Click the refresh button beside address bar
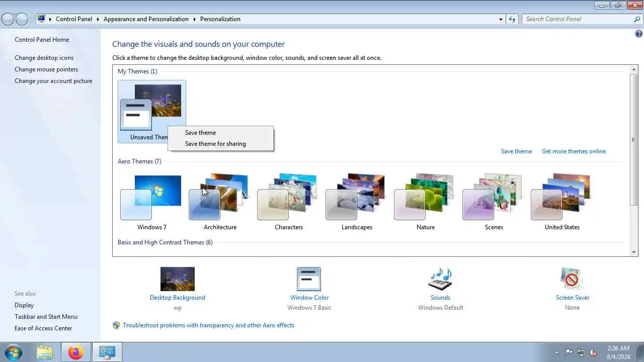 512,19
